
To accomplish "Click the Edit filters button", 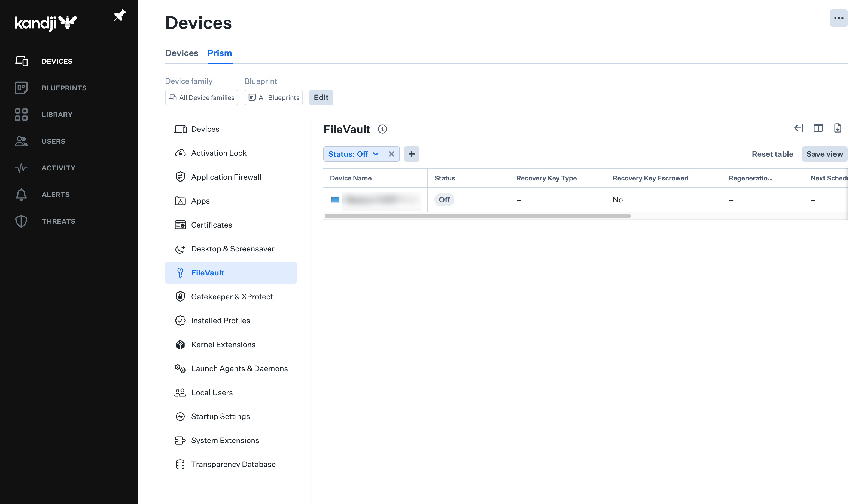I will [321, 98].
